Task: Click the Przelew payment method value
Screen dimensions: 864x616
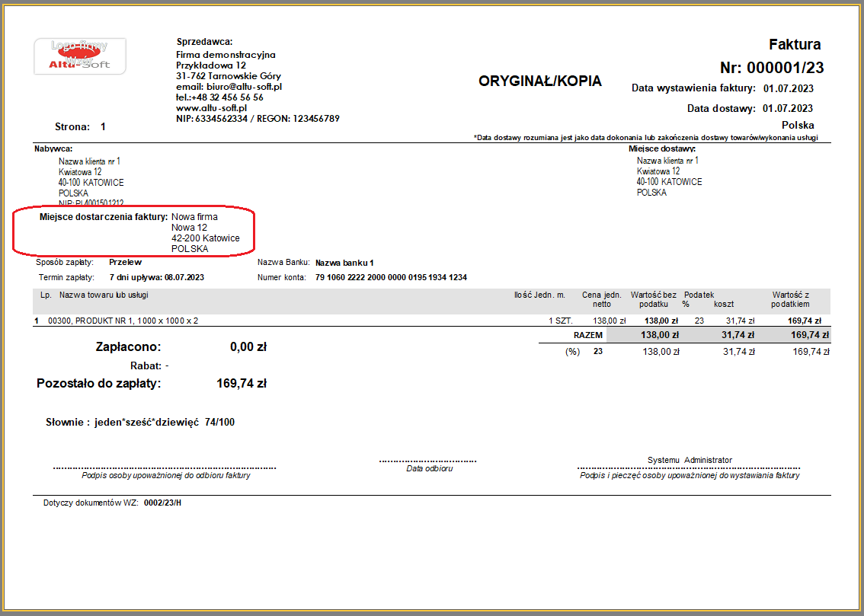Action: click(x=125, y=263)
